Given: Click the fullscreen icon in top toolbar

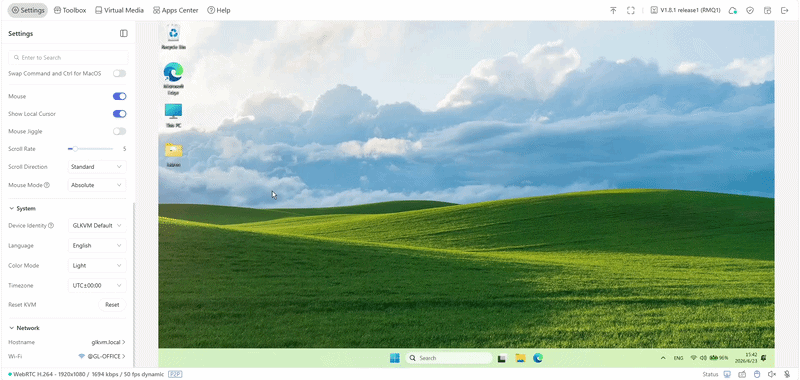Looking at the screenshot, I should [x=631, y=10].
